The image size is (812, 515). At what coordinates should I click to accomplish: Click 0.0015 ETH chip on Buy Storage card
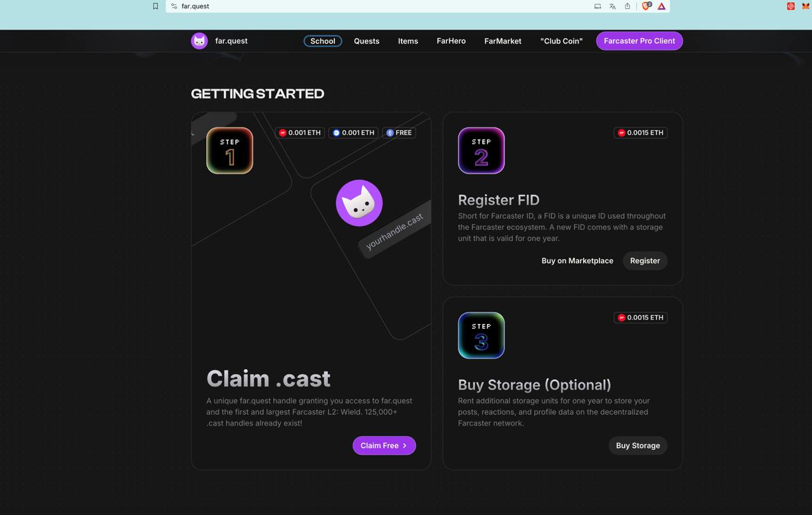641,317
